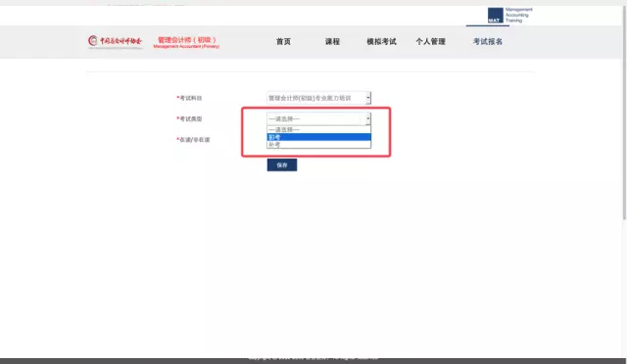
Task: Click the 管理会计师（初级）red title
Action: pos(186,42)
